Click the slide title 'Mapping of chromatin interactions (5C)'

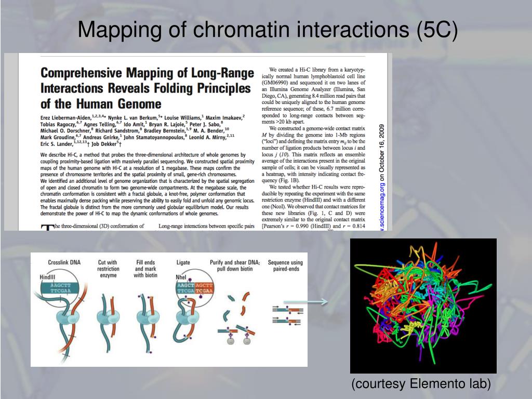(268, 30)
